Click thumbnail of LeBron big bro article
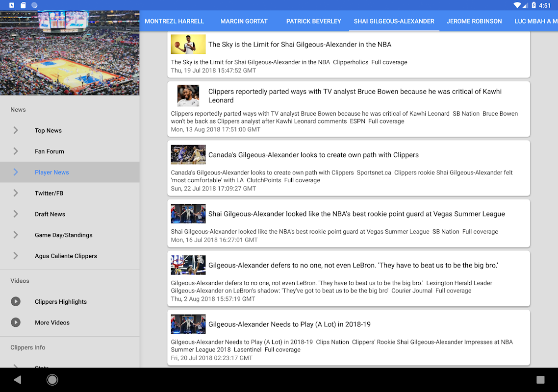 tap(188, 265)
